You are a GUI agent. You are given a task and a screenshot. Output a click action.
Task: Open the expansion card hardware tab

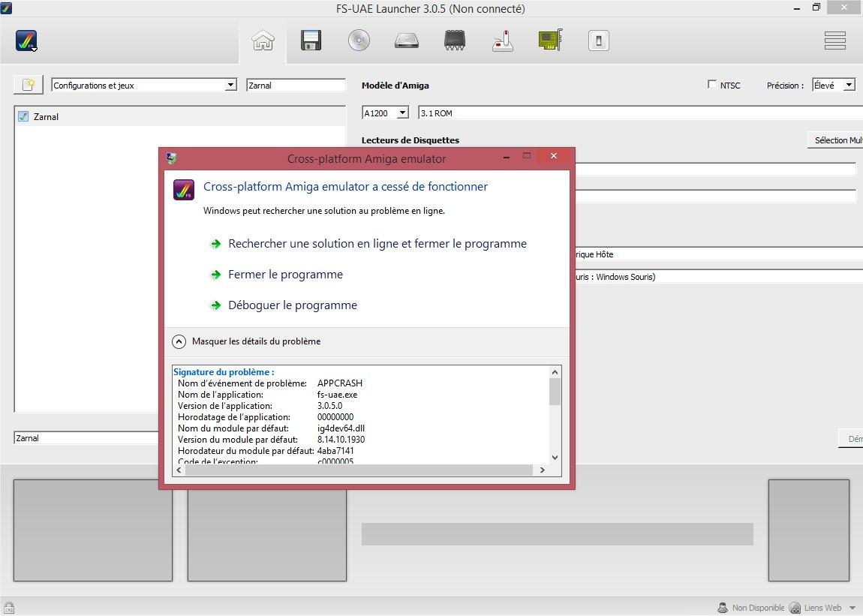550,41
